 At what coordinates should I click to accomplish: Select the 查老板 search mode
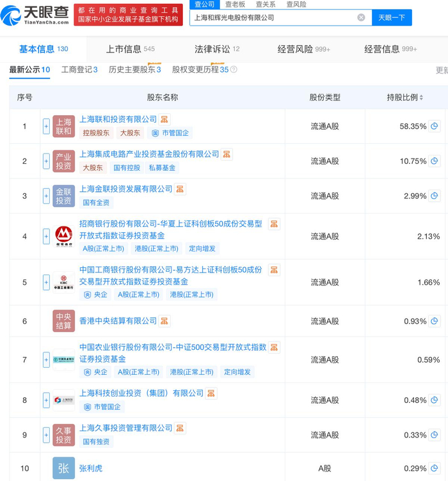234,4
